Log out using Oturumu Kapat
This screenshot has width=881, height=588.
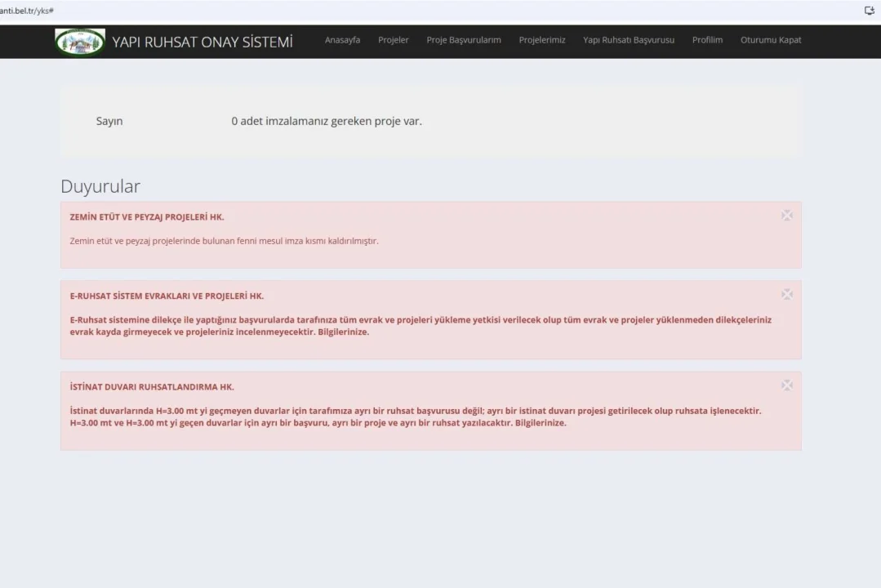point(770,40)
